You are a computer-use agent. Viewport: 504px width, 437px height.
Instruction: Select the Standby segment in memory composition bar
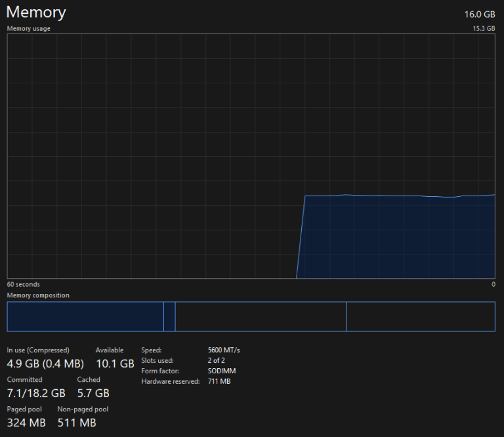[261, 316]
